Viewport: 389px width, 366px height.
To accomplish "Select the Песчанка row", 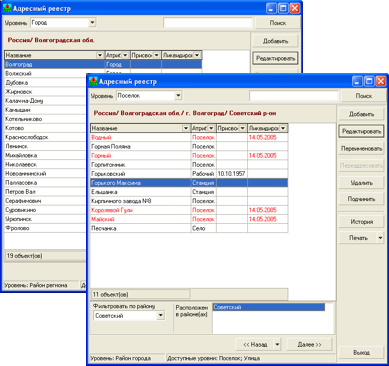I will 189,228.
